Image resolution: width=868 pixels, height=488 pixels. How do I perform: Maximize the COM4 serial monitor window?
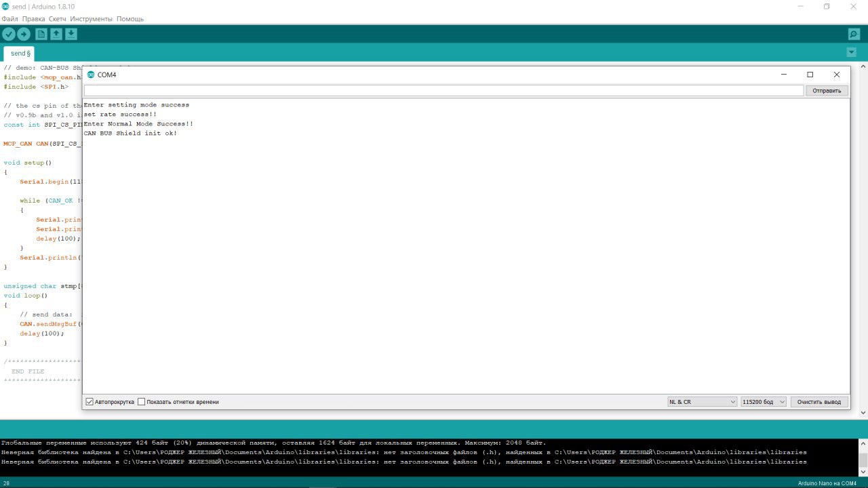point(810,75)
